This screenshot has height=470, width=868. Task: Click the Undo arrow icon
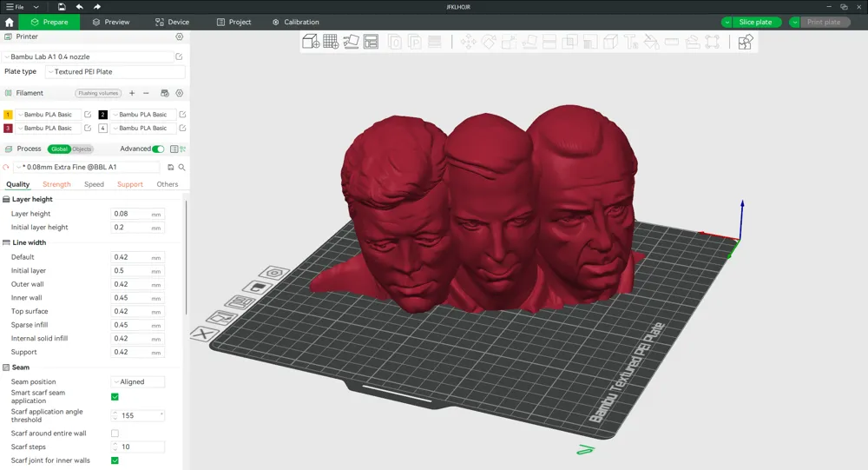[79, 7]
